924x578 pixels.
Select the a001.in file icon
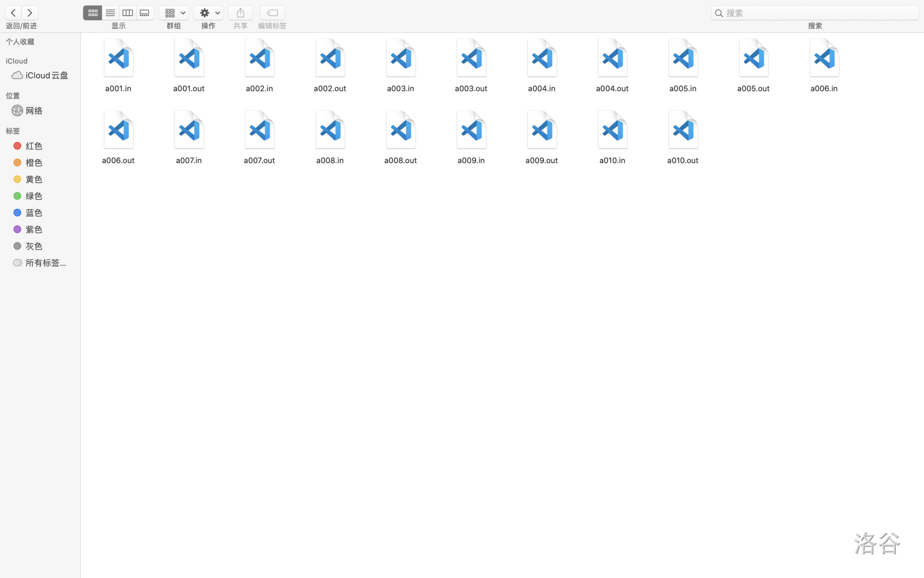pyautogui.click(x=118, y=58)
